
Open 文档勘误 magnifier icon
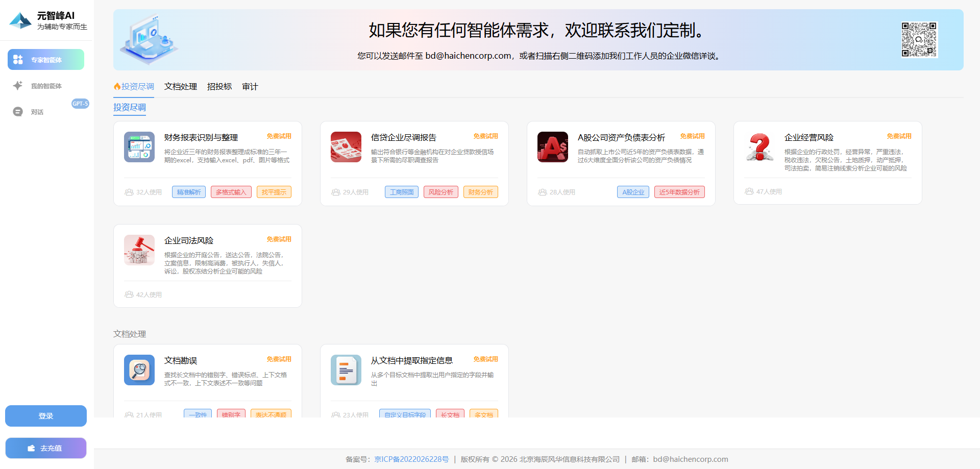139,370
